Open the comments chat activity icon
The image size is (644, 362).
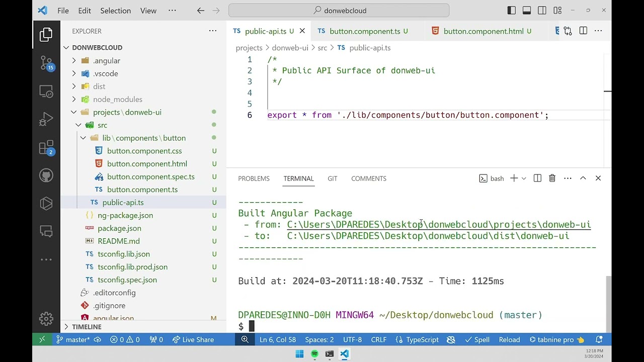pyautogui.click(x=46, y=232)
